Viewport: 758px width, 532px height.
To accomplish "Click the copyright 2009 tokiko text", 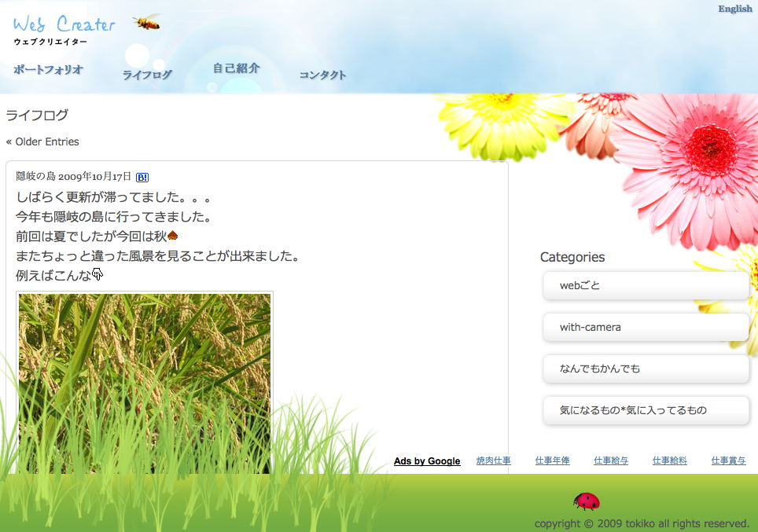I will point(642,524).
